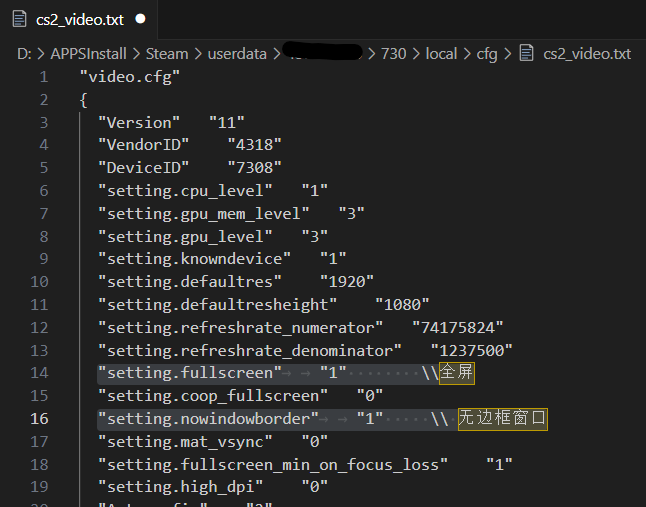The image size is (646, 507).
Task: Select the local breadcrumb folder
Action: coord(441,54)
